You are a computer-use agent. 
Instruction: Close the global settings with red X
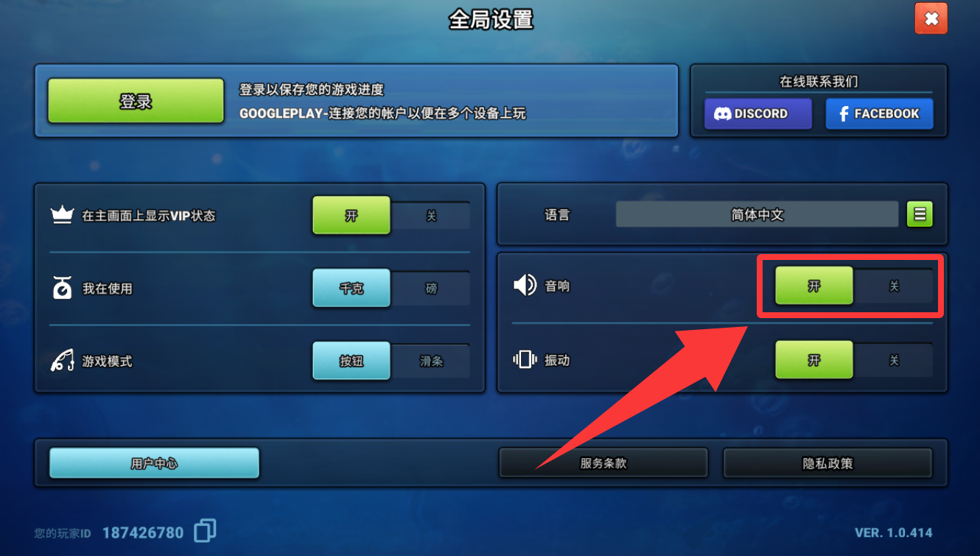pos(931,18)
